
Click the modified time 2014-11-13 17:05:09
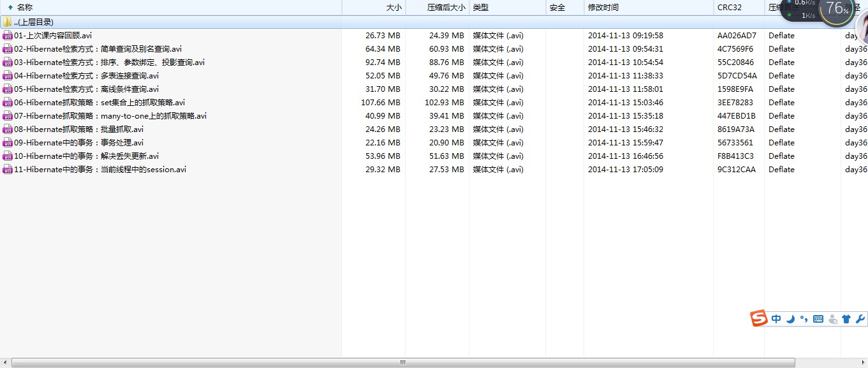pos(626,170)
